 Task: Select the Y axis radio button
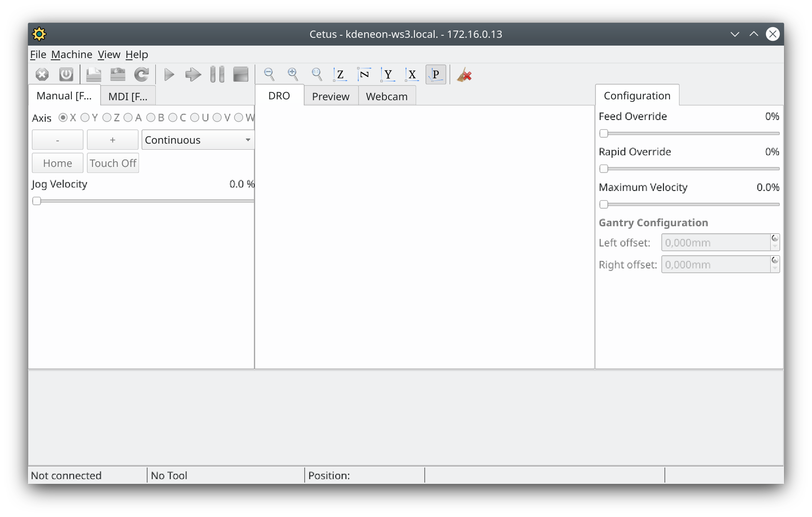[x=85, y=117]
